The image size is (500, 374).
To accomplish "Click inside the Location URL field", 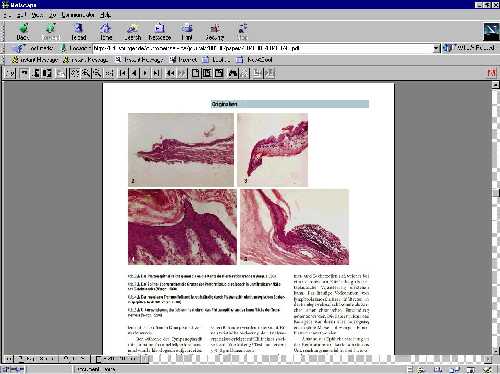I will click(263, 48).
